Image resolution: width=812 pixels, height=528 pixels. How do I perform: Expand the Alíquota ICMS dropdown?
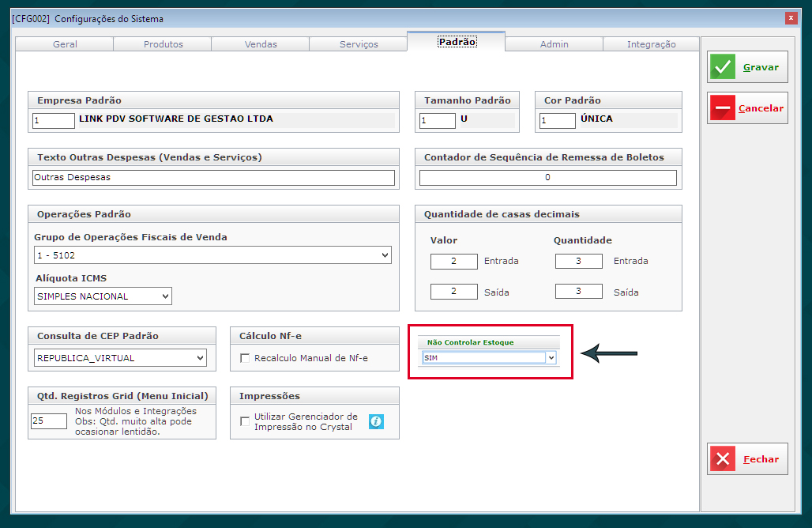165,296
